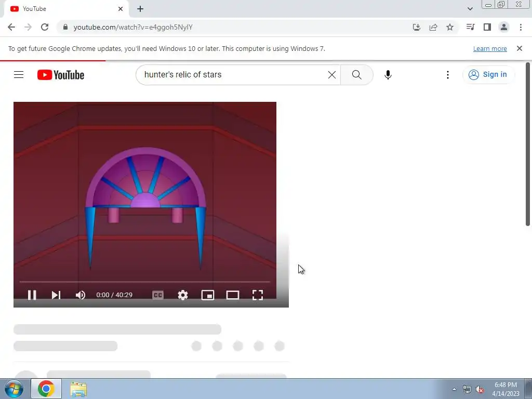Pause the video with the pause button
Image resolution: width=532 pixels, height=399 pixels.
[32, 295]
